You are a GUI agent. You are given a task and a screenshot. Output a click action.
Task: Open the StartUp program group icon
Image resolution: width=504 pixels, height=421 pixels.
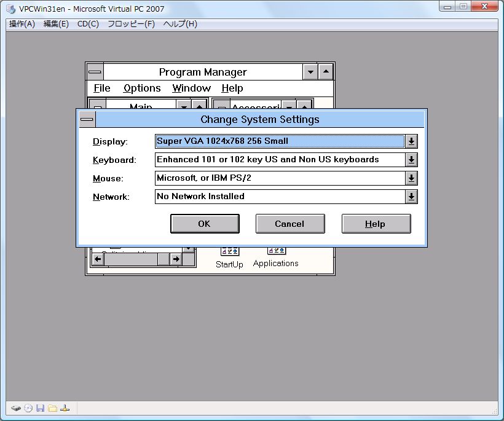229,258
